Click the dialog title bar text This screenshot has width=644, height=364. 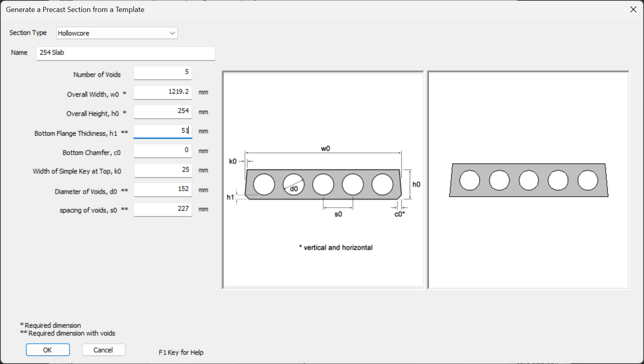[75, 10]
